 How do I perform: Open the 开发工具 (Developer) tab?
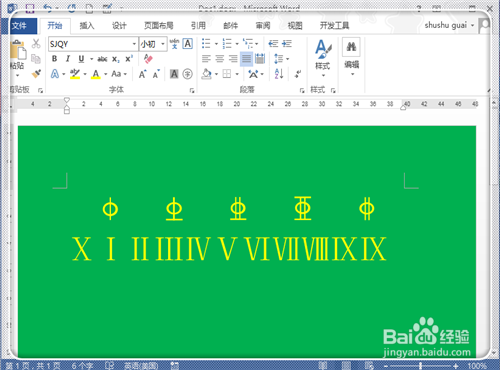(x=334, y=26)
